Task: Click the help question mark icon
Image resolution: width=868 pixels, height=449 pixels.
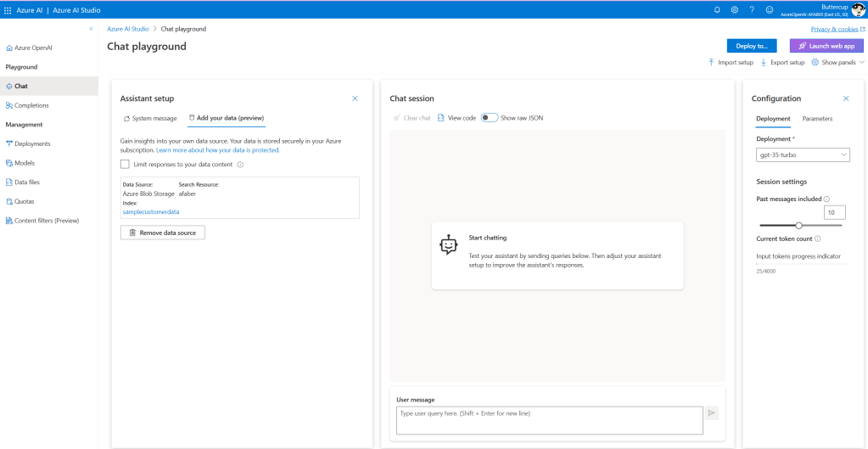Action: click(x=752, y=9)
